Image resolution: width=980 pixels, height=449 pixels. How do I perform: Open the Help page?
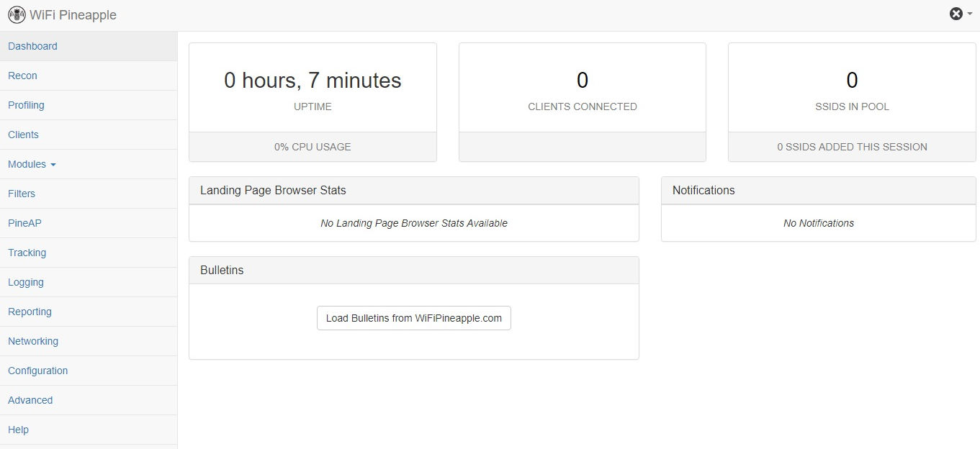89,430
